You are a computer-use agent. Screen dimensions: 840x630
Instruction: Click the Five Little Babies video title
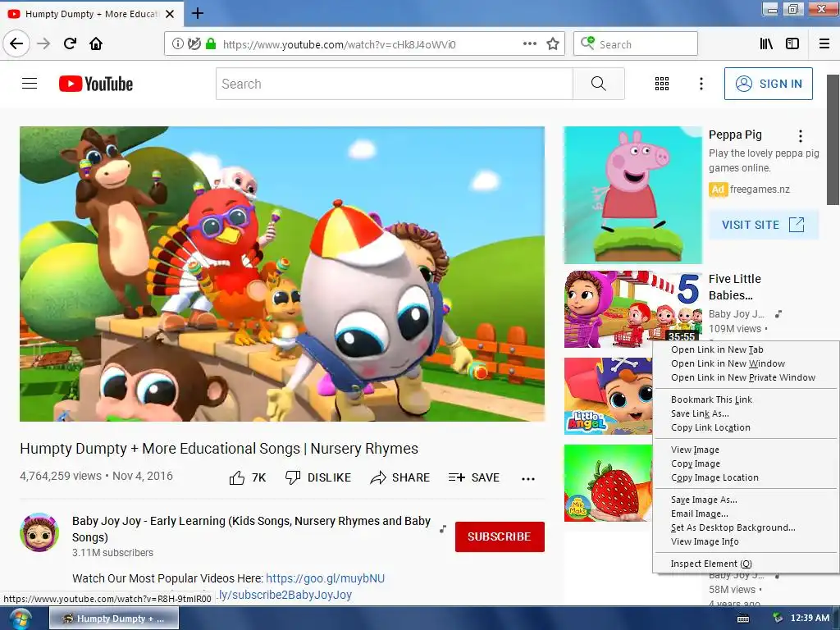(734, 286)
